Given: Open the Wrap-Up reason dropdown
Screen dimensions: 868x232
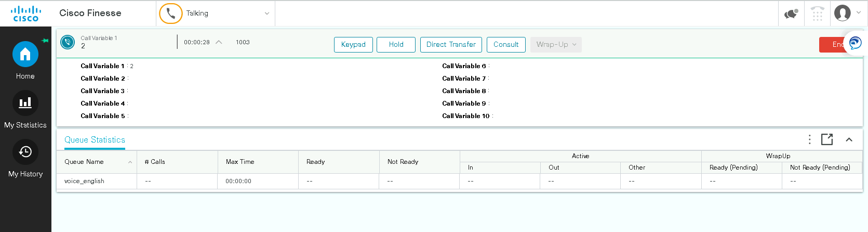Looking at the screenshot, I should 556,45.
